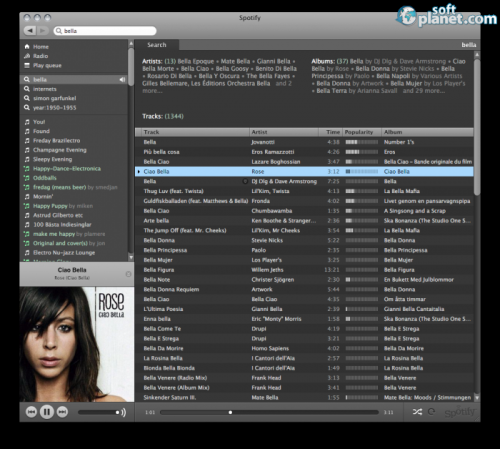Viewport: 500px width, 449px height.
Task: Click the speaker icon next to bella search
Action: coord(122,79)
